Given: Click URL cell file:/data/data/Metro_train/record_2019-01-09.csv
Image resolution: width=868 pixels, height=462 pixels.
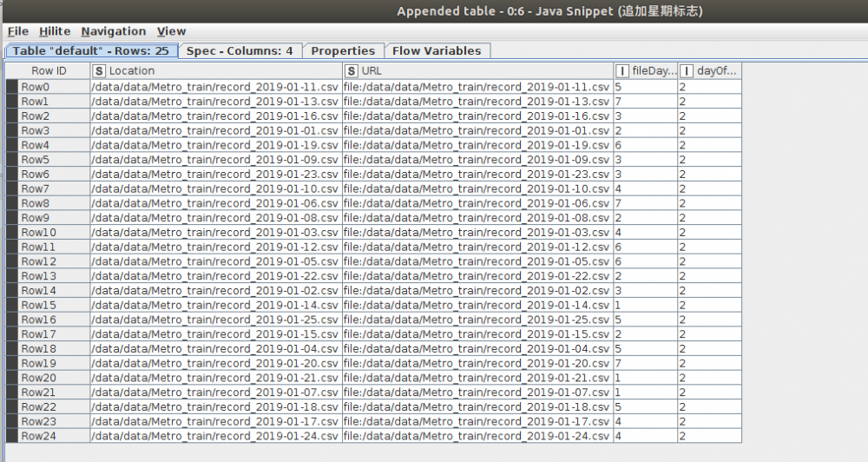Looking at the screenshot, I should pyautogui.click(x=478, y=160).
